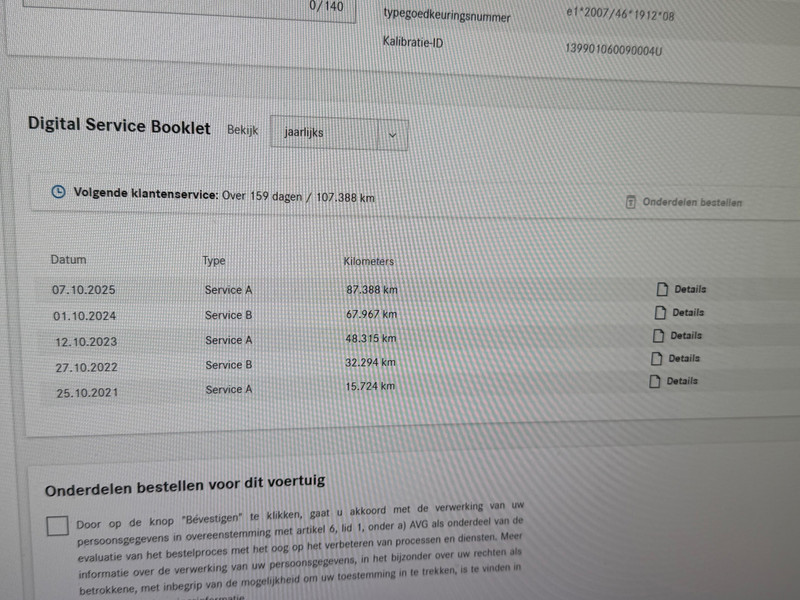800x600 pixels.
Task: Show Details for the 32.294 km Service B
Action: coord(684,358)
